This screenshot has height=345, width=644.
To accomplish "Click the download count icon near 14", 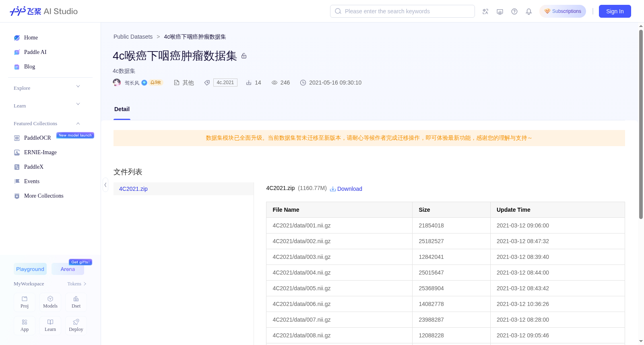I will tap(249, 83).
